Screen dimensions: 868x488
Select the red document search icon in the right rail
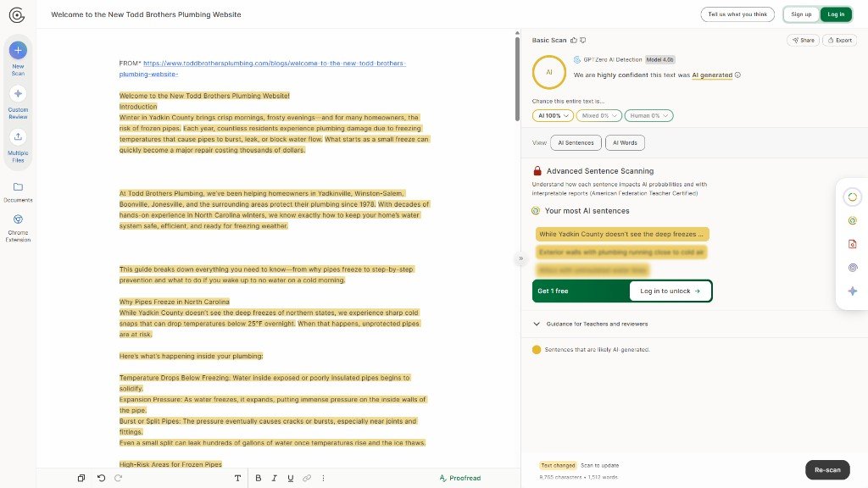pos(853,244)
